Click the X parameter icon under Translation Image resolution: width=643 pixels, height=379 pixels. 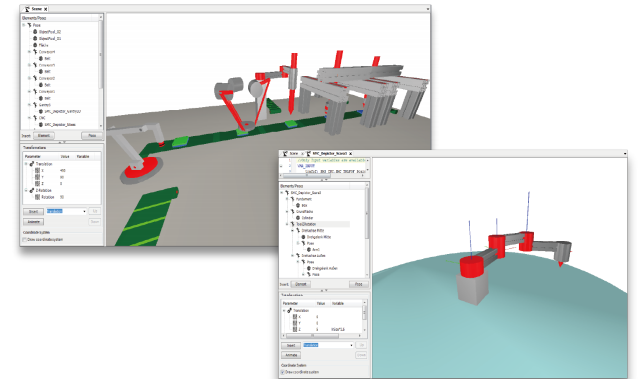[x=37, y=170]
